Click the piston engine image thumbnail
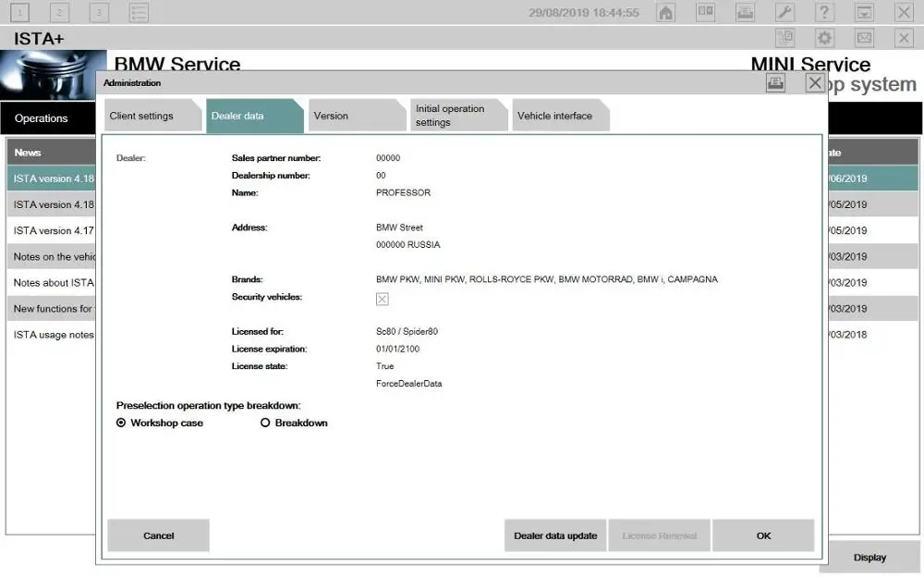Image resolution: width=924 pixels, height=578 pixels. coord(52,76)
